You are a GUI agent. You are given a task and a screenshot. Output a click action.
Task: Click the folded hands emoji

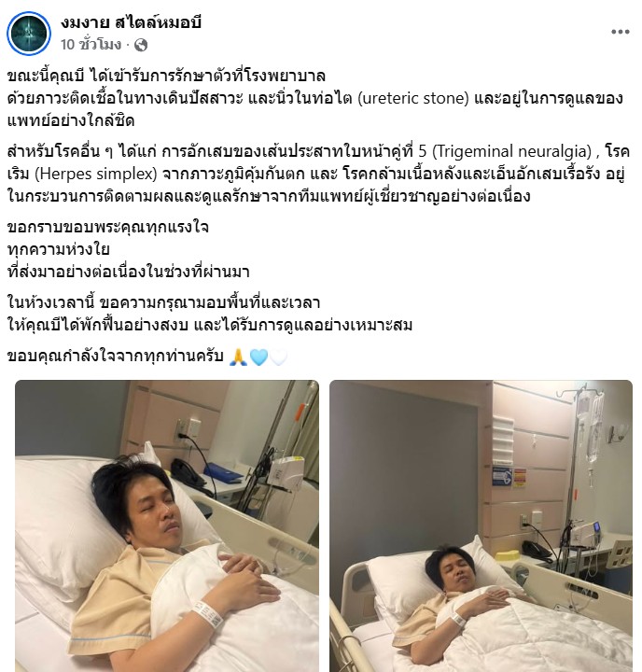pyautogui.click(x=238, y=357)
